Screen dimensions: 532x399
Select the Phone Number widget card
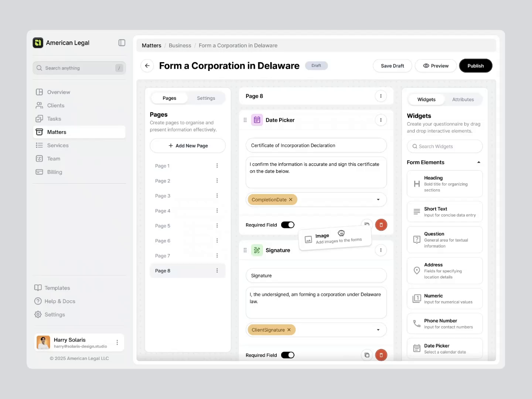tap(445, 324)
